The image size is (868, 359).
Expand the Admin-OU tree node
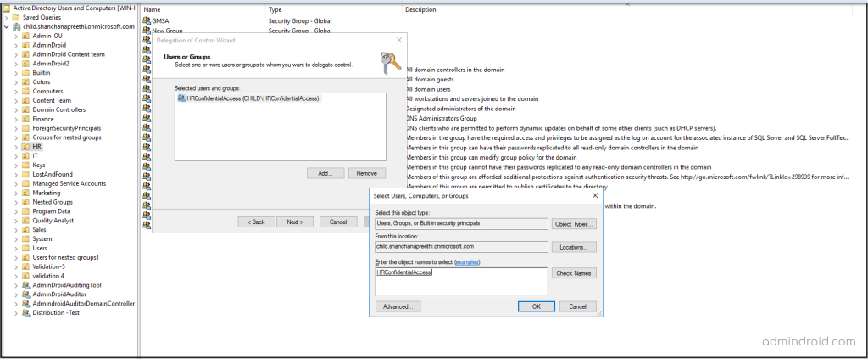(x=15, y=36)
